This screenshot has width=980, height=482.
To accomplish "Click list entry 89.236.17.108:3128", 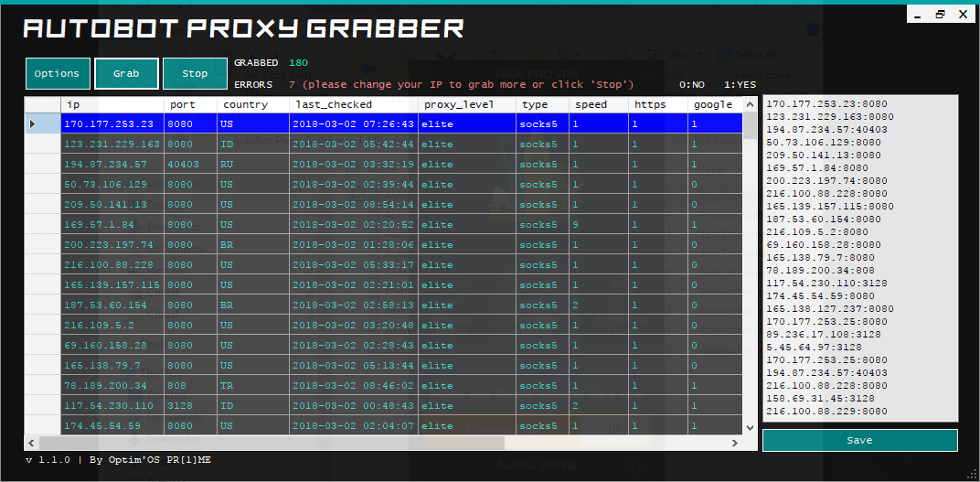I will pos(823,335).
